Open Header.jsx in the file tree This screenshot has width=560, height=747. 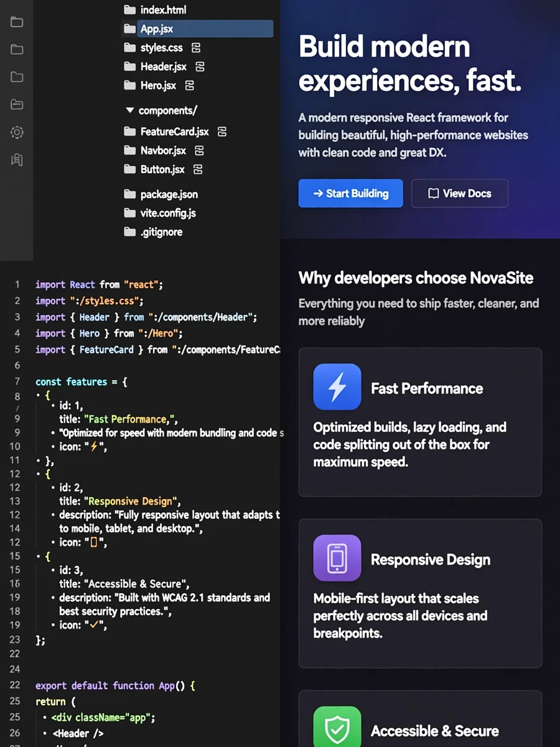tap(164, 67)
